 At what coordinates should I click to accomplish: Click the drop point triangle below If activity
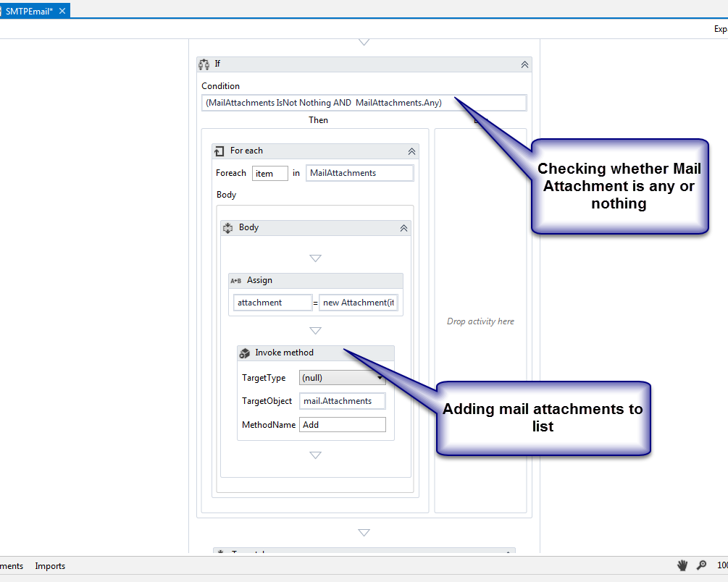[x=364, y=533]
